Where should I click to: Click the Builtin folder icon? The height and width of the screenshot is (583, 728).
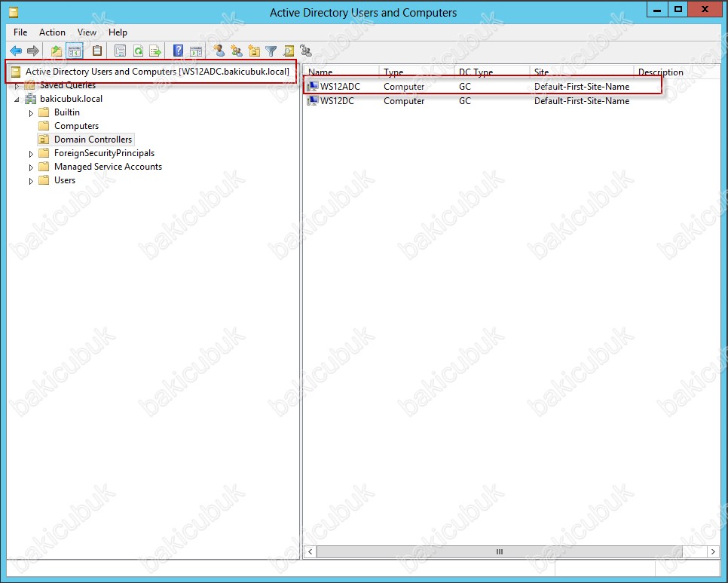(44, 112)
